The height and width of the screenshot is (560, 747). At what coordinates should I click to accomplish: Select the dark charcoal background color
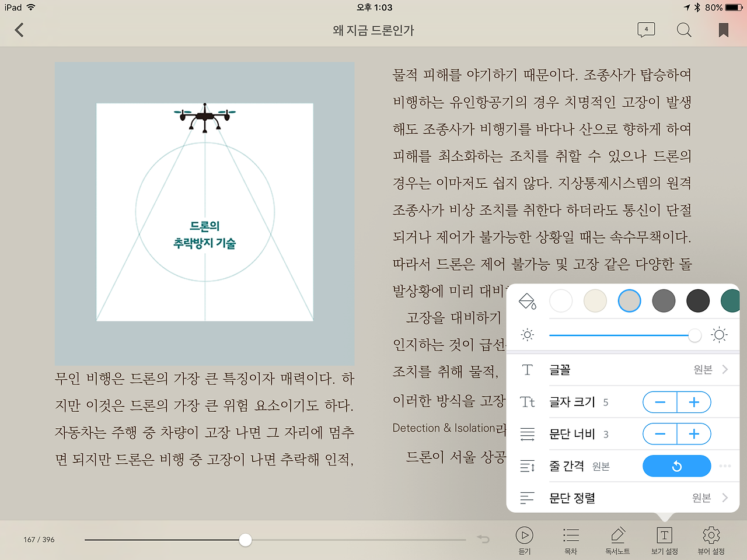click(x=698, y=301)
